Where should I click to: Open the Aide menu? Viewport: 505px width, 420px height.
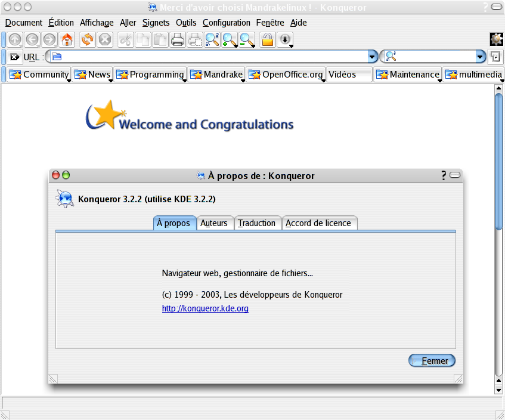pos(299,23)
